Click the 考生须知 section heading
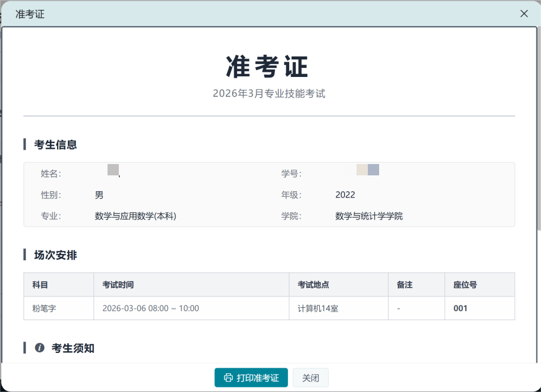541x392 pixels. click(x=73, y=348)
